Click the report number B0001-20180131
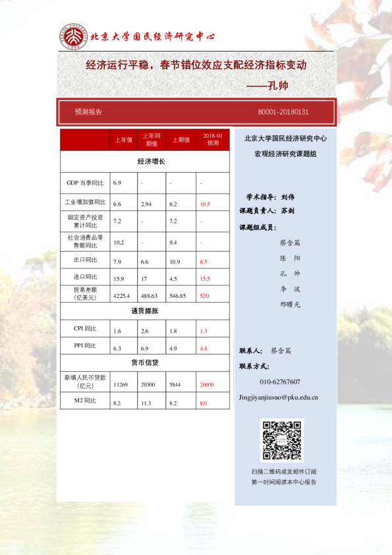The width and height of the screenshot is (392, 555). (283, 112)
